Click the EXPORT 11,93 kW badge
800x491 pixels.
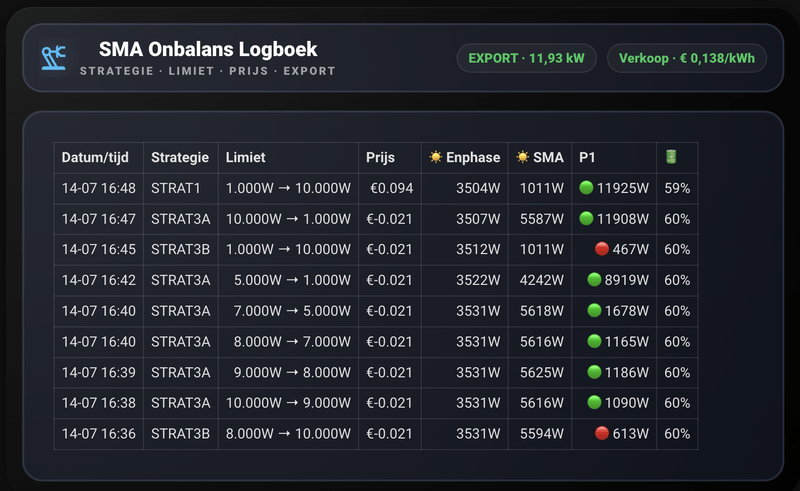(527, 58)
